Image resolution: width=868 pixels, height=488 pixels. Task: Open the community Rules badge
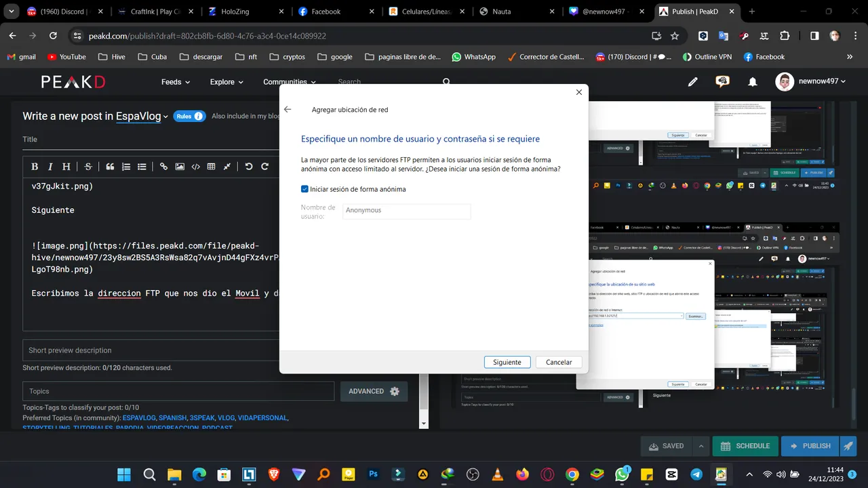tap(189, 116)
